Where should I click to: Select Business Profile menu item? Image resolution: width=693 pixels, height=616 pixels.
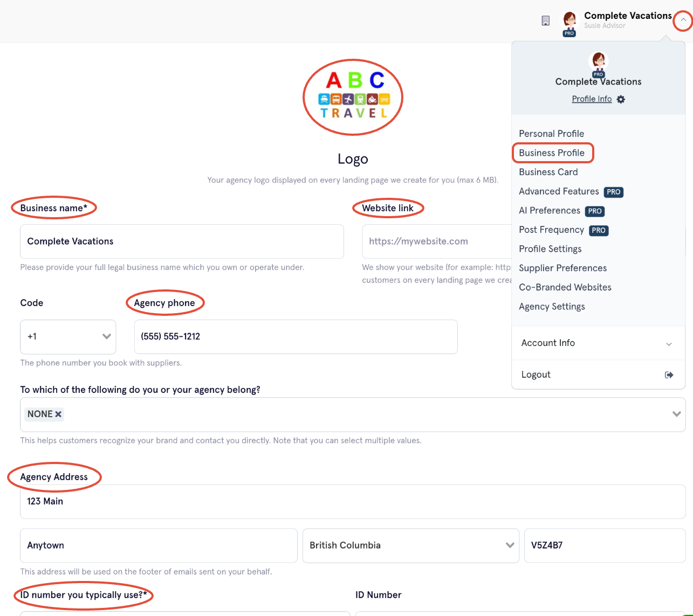point(552,153)
